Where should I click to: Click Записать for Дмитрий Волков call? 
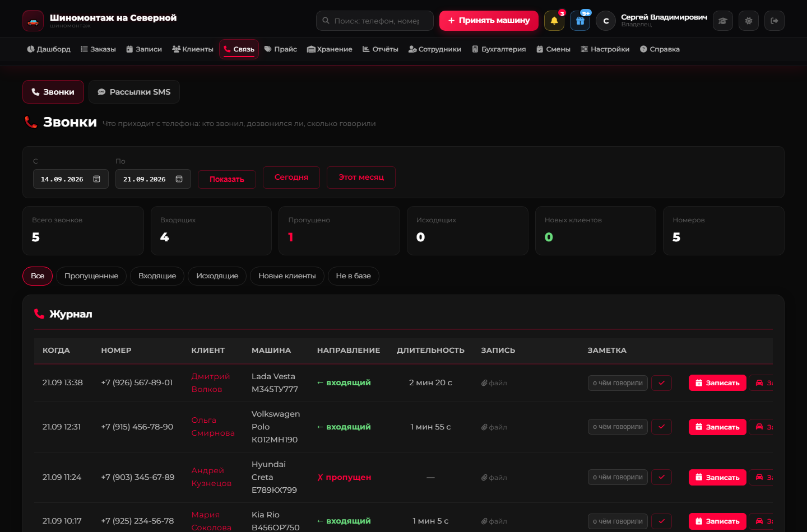(x=717, y=383)
